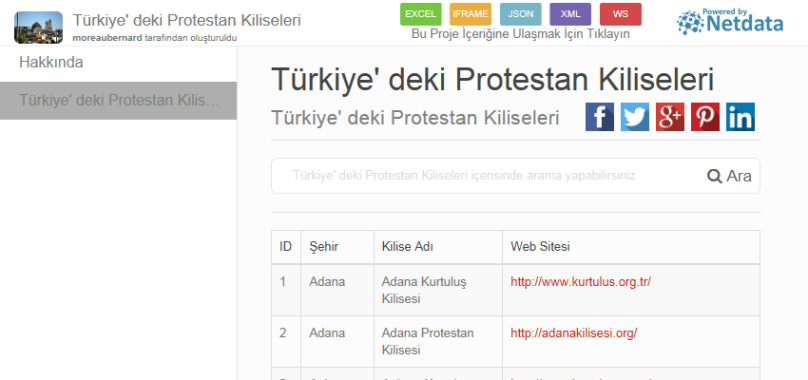
Task: Click ID cell 1 in the table
Action: pyautogui.click(x=286, y=290)
